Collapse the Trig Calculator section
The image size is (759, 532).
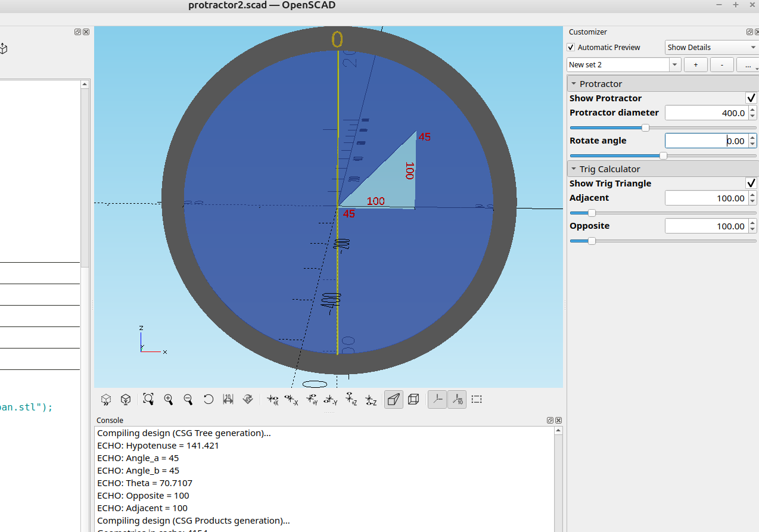(x=574, y=169)
